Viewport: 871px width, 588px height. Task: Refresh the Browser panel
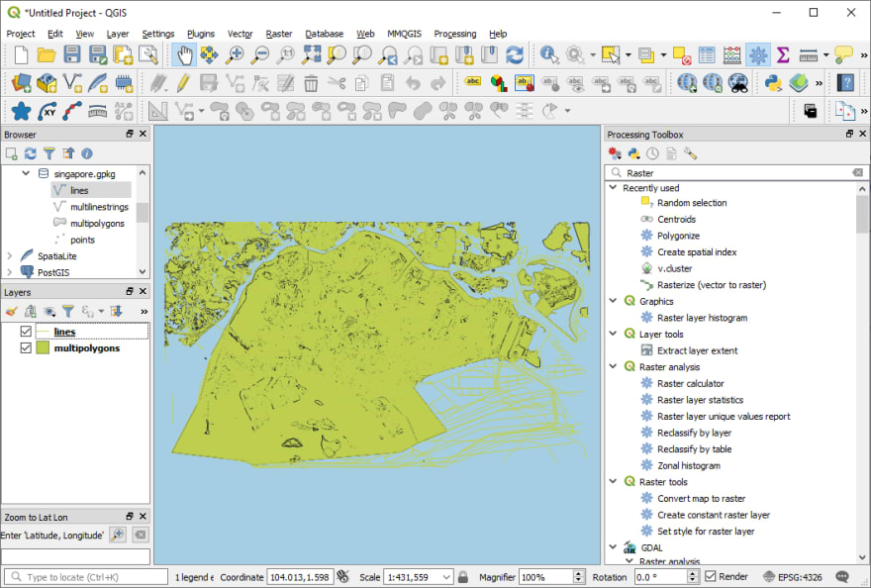pos(31,153)
